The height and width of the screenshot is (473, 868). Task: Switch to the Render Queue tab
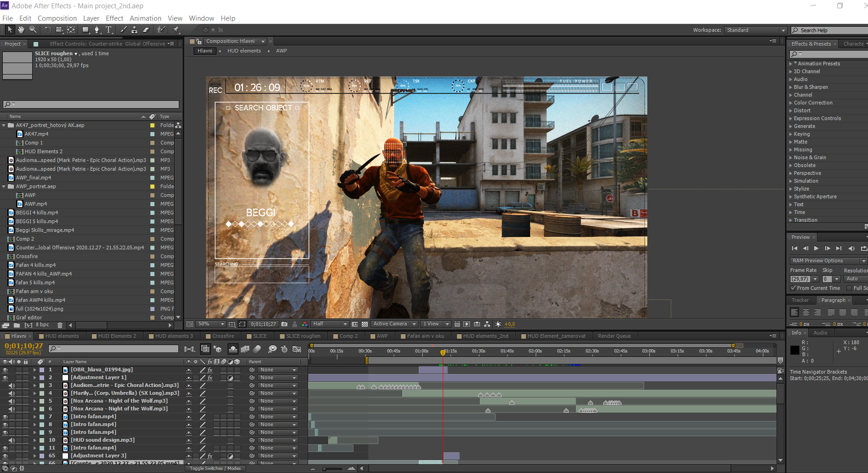point(614,336)
